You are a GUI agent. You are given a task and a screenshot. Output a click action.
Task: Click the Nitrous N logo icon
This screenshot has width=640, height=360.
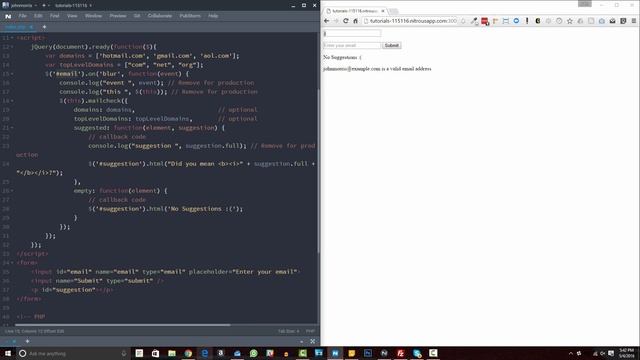[x=8, y=16]
